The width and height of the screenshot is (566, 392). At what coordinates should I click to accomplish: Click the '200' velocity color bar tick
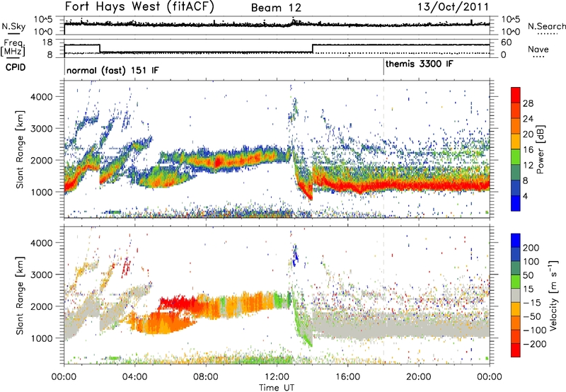(531, 248)
